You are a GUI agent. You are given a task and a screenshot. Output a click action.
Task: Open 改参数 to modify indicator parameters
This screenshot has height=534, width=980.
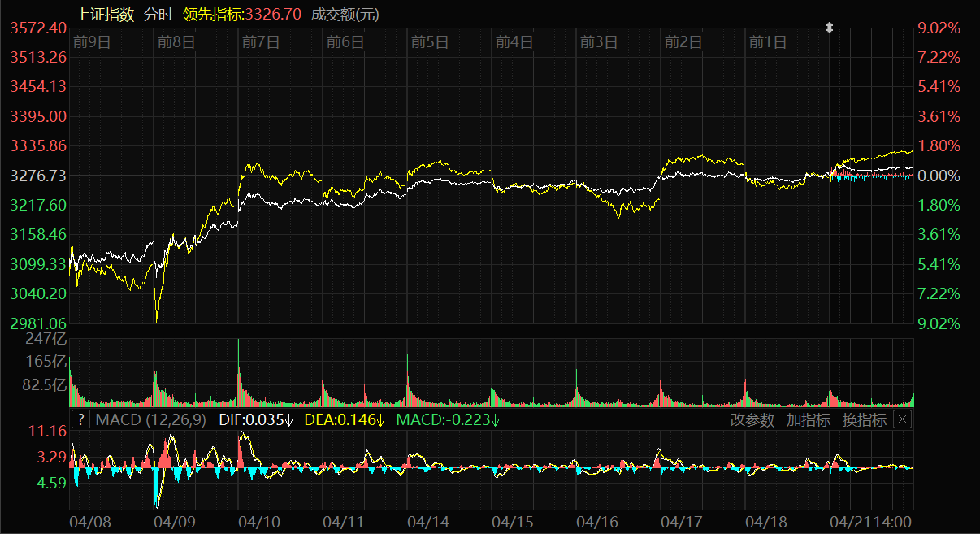(752, 420)
